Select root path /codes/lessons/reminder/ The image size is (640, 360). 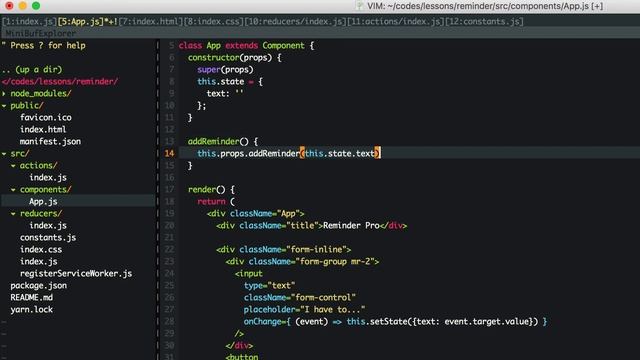pyautogui.click(x=60, y=81)
